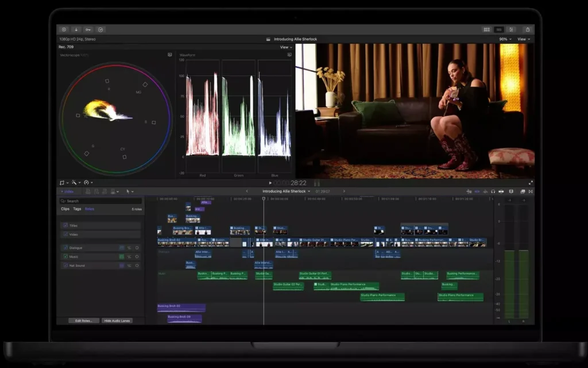Switch to the Clips tab

point(65,209)
